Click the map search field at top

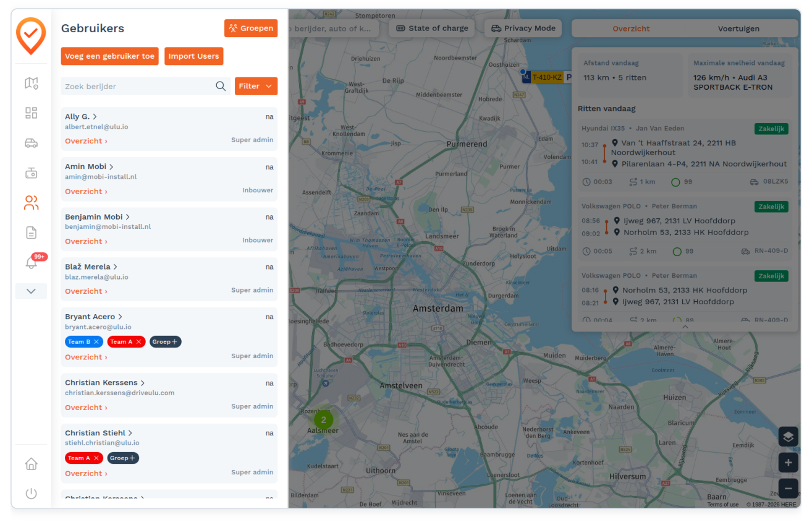coord(334,28)
